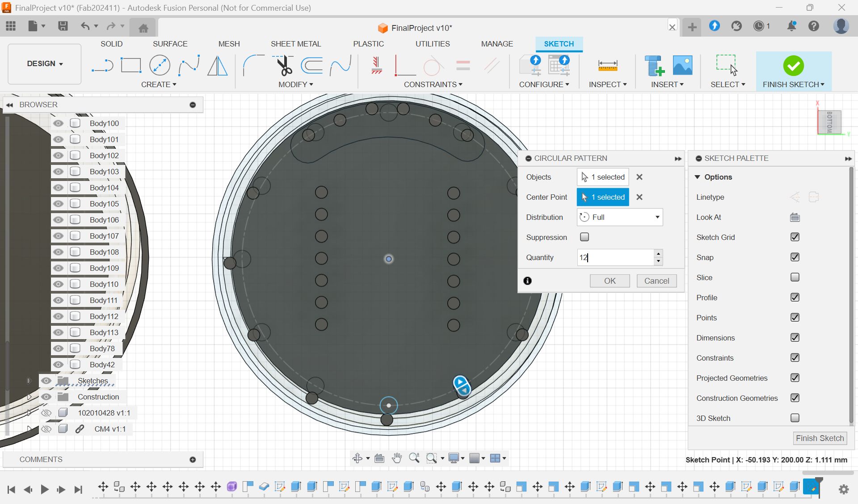This screenshot has height=504, width=858.
Task: Select the Trim scissors tool
Action: pyautogui.click(x=283, y=66)
